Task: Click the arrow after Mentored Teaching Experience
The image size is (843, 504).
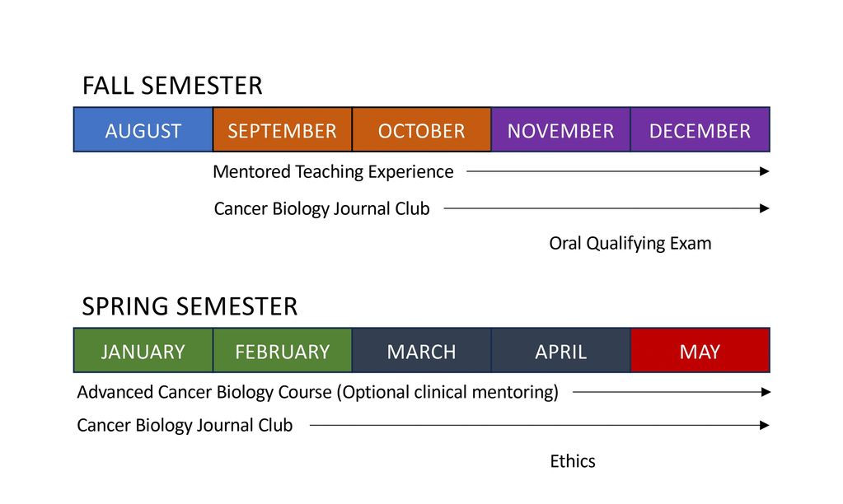Action: (x=616, y=171)
